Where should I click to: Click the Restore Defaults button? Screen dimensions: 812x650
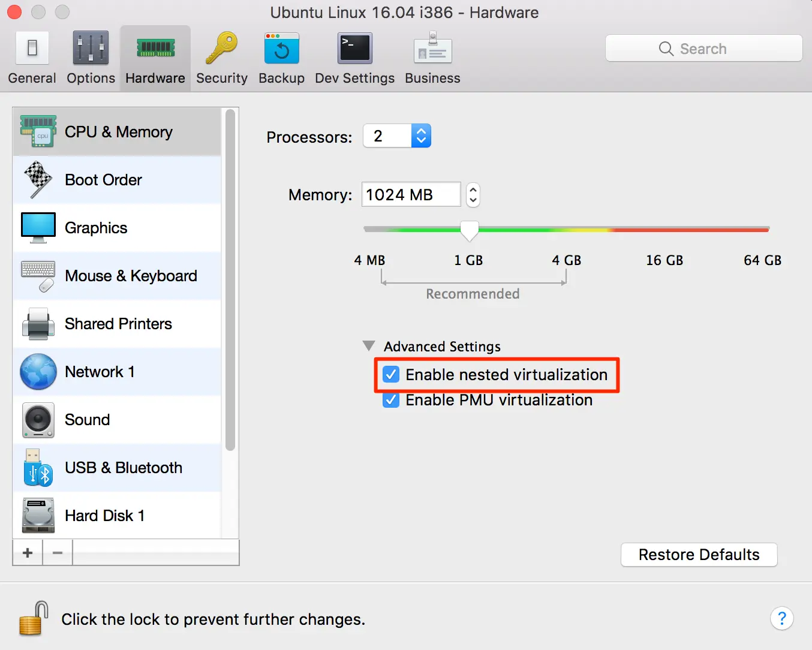click(x=699, y=555)
